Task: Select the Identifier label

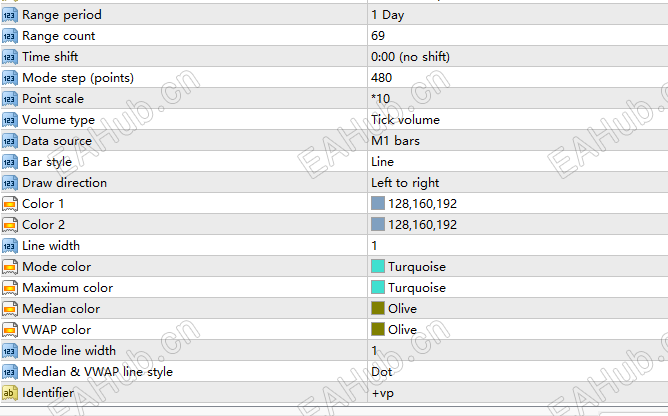Action: (48, 393)
